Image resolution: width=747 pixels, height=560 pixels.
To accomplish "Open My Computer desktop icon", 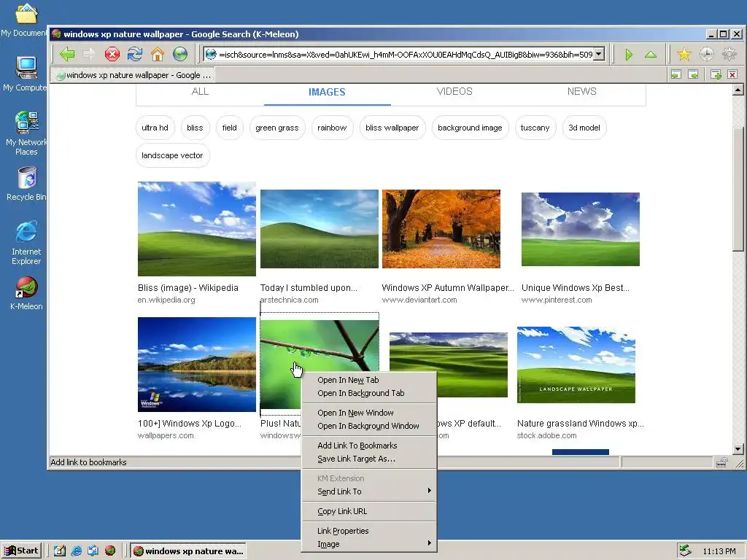I will coord(26,74).
